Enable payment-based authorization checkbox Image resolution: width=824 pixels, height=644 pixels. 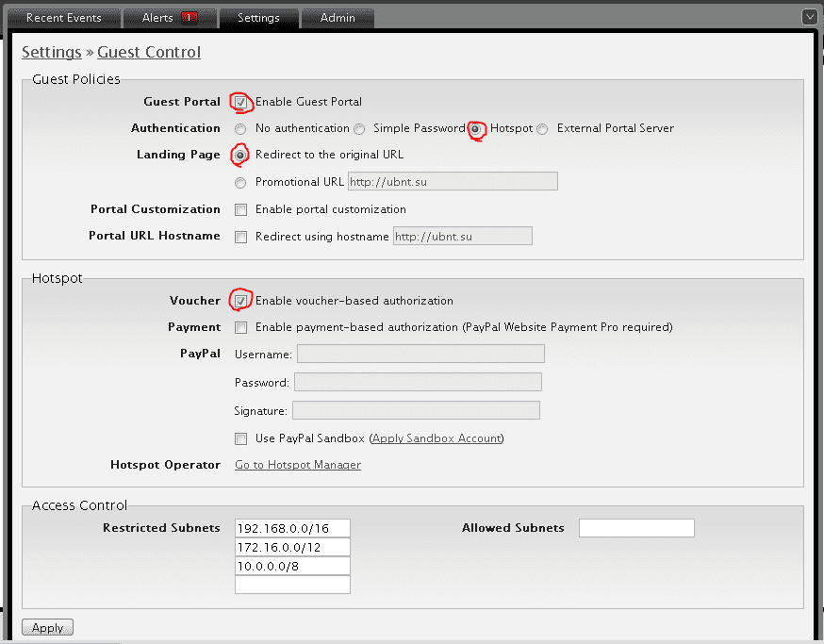point(240,328)
